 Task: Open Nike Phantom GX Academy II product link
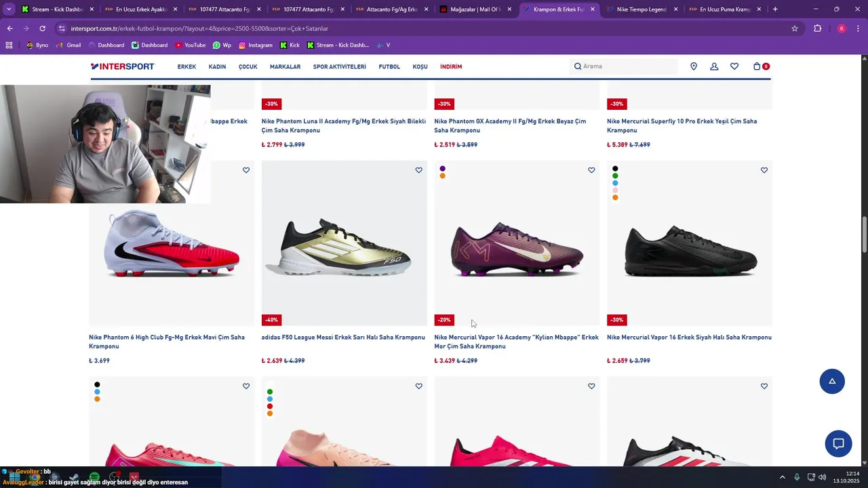click(x=510, y=125)
